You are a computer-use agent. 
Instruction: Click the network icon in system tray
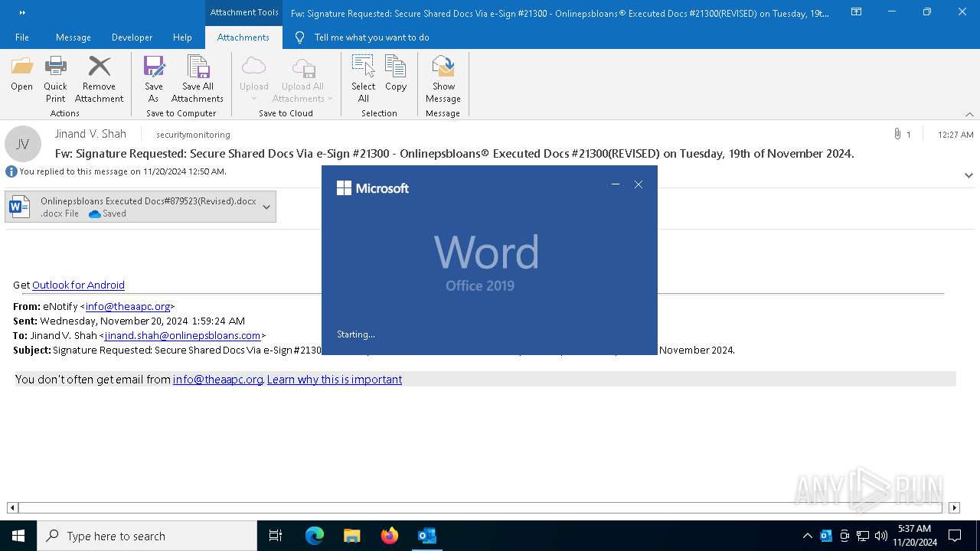(x=863, y=536)
